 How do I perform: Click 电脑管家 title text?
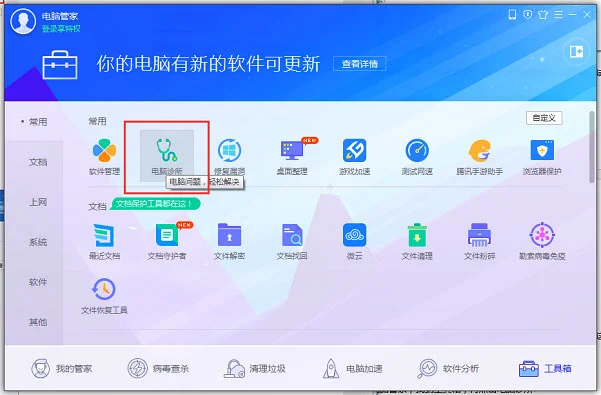[60, 16]
